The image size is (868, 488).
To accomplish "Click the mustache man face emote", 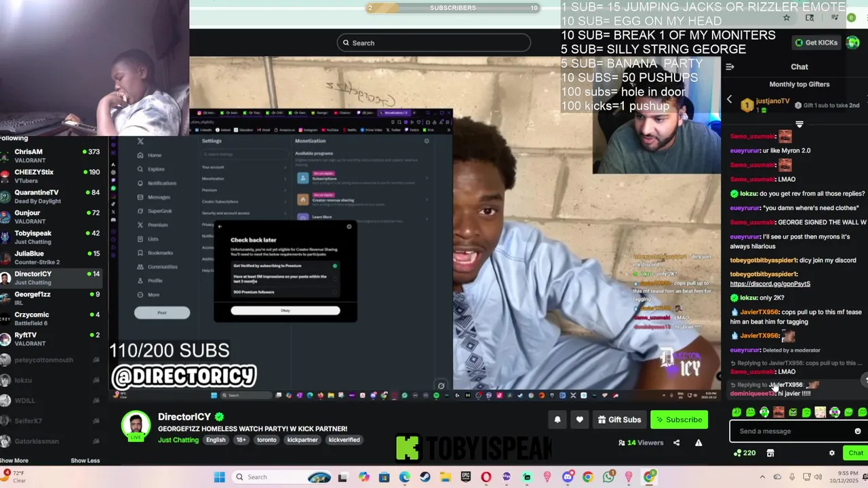I will pos(778,412).
